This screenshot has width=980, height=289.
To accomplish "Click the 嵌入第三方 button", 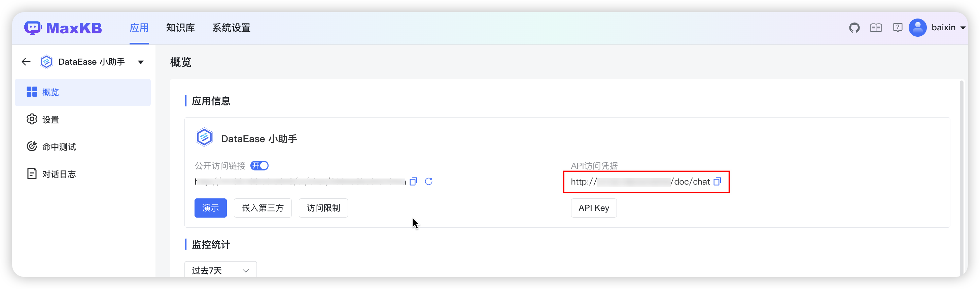I will (x=262, y=208).
